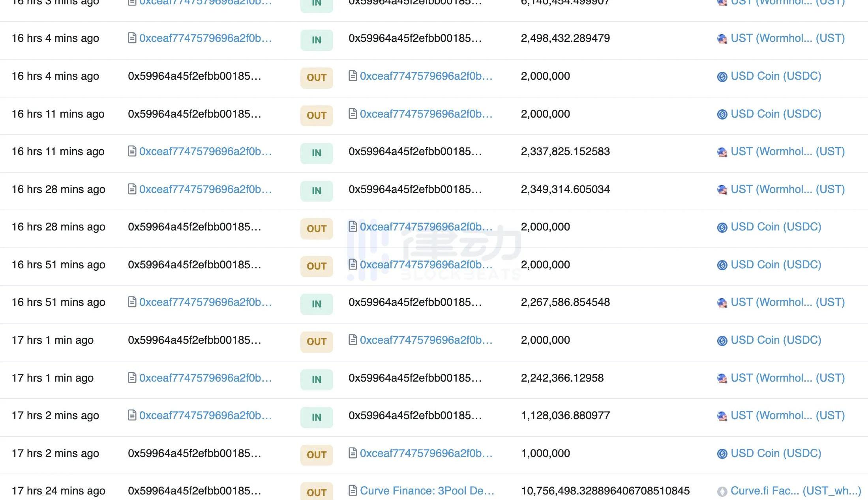Open the UST (Wormhol... token link for 2,337,825.152583
Image resolution: width=868 pixels, height=500 pixels.
point(787,151)
